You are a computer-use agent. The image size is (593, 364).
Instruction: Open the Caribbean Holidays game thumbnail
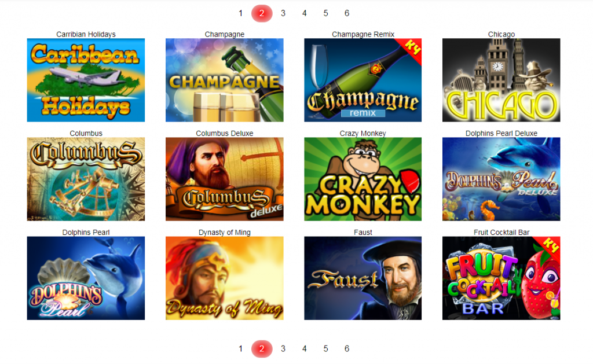click(x=86, y=80)
